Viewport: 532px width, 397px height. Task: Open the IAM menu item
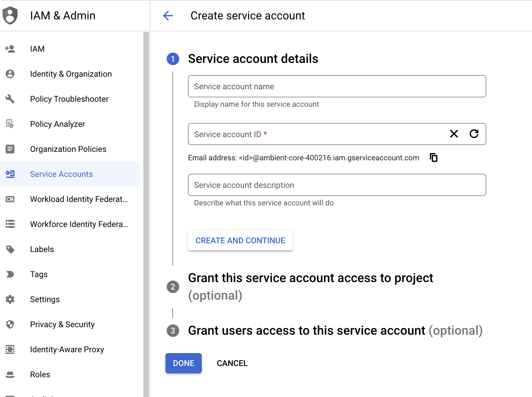pyautogui.click(x=37, y=49)
